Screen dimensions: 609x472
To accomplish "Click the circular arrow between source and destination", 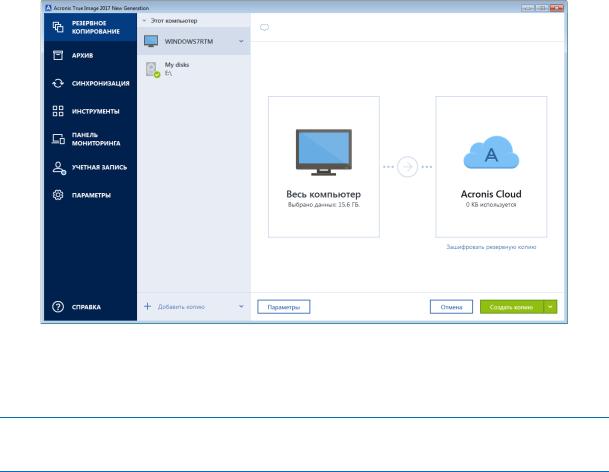I will pyautogui.click(x=407, y=167).
